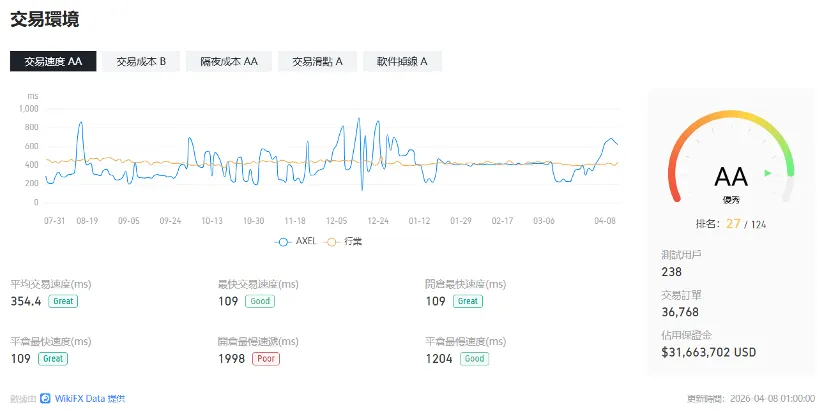Open the 隔夜成本 AA tab
This screenshot has height=412, width=832.
pyautogui.click(x=229, y=62)
